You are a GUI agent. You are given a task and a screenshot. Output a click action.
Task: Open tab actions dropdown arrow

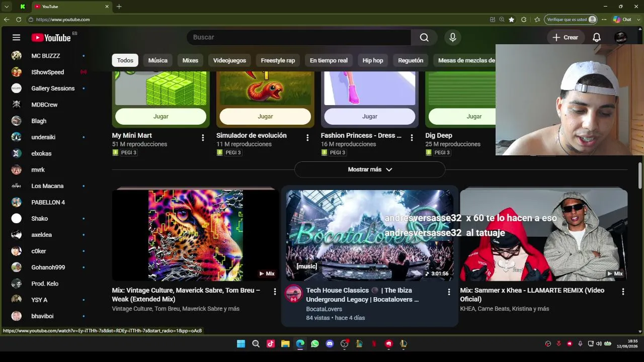click(x=7, y=7)
